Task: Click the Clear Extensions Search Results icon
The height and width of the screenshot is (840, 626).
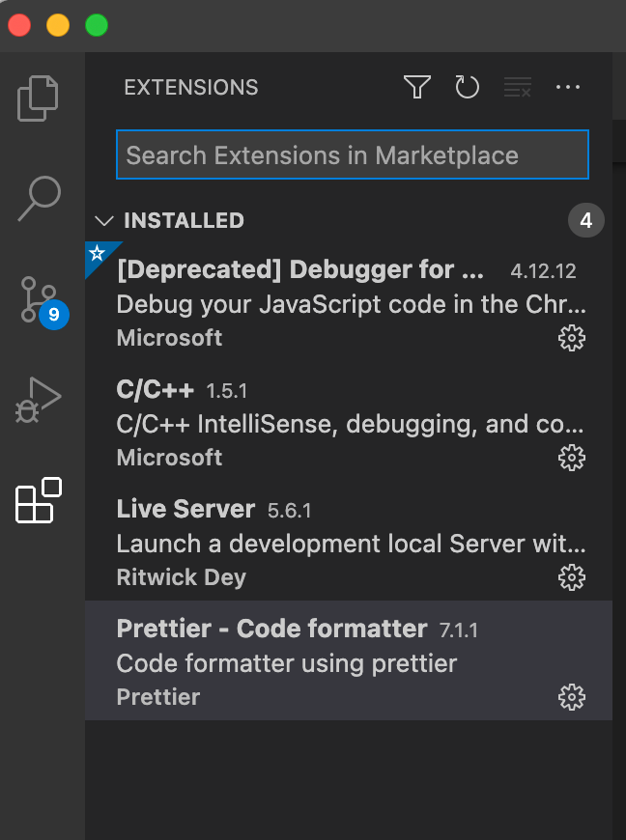Action: pyautogui.click(x=518, y=87)
